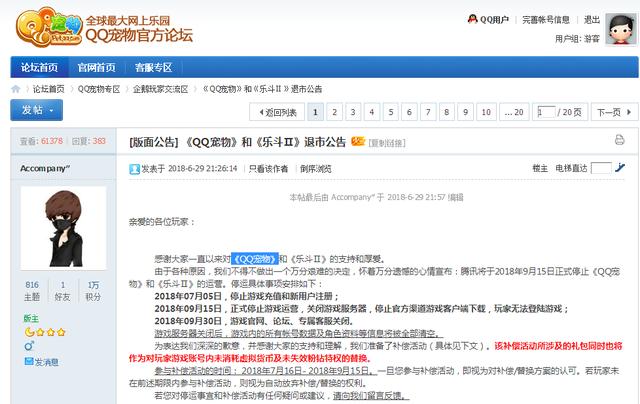Click 复制链接 next to title
Screen dimensions: 640x404
point(387,143)
